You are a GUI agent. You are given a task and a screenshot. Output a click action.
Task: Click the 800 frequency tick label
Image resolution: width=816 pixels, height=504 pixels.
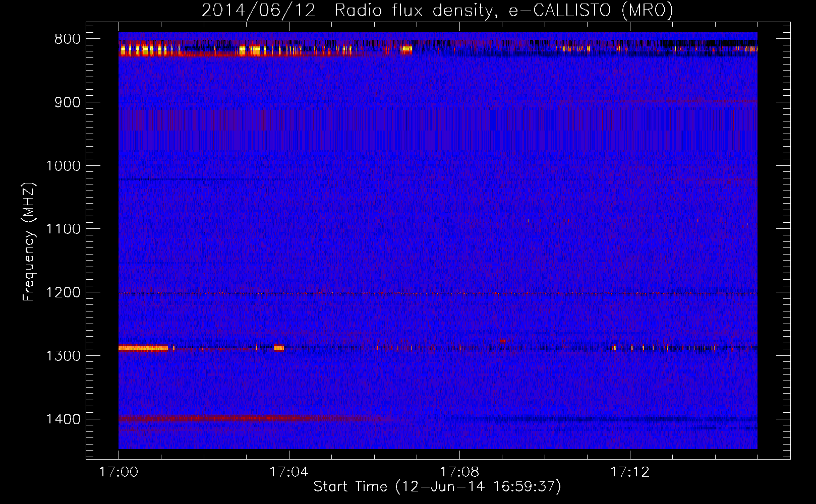coord(68,39)
